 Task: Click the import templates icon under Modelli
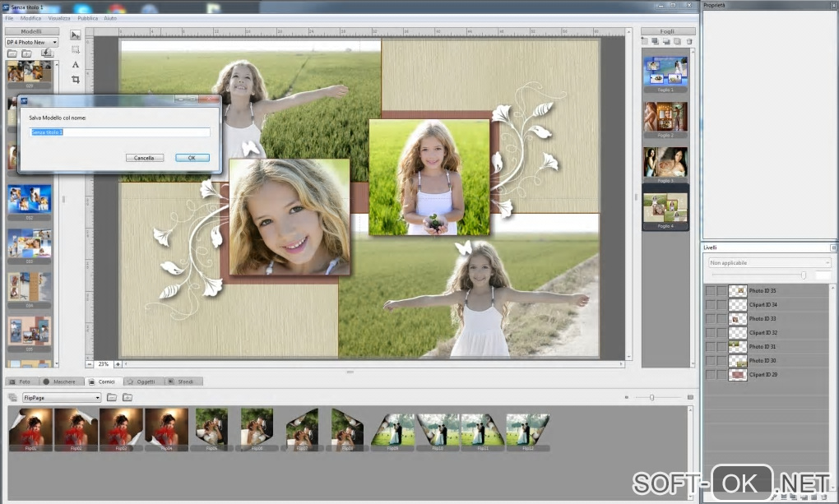click(x=47, y=53)
